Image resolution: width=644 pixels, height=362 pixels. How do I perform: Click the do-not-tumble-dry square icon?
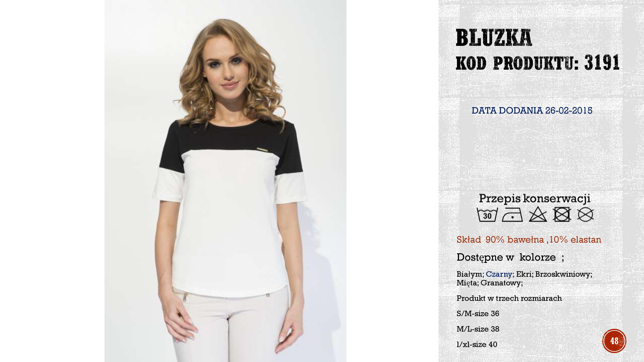(562, 215)
